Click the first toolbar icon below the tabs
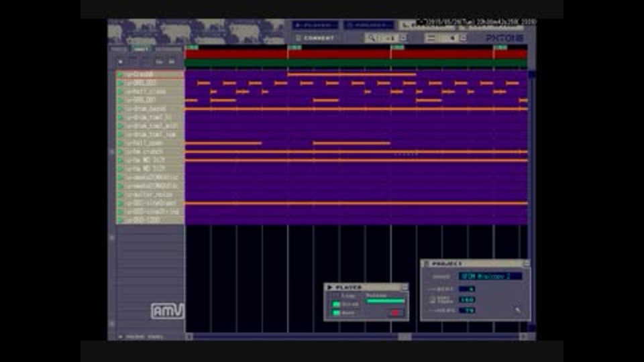Viewport: 644px width, 362px height. pos(121,62)
